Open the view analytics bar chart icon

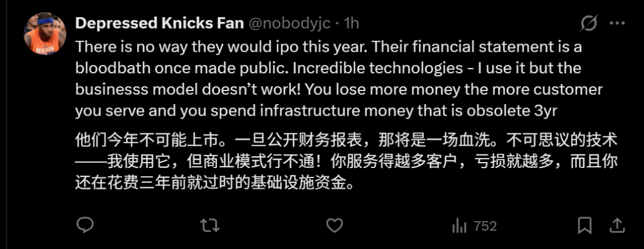(x=459, y=225)
